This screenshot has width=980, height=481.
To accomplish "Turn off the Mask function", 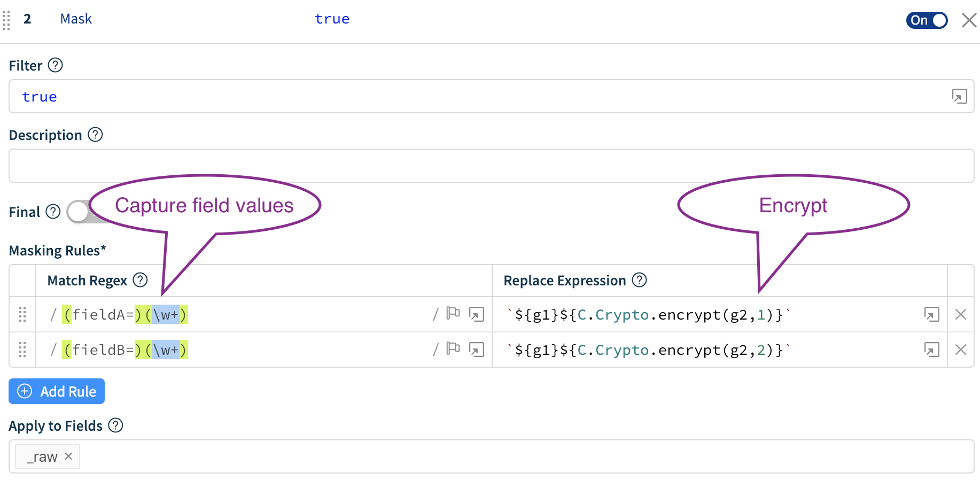I will [927, 20].
